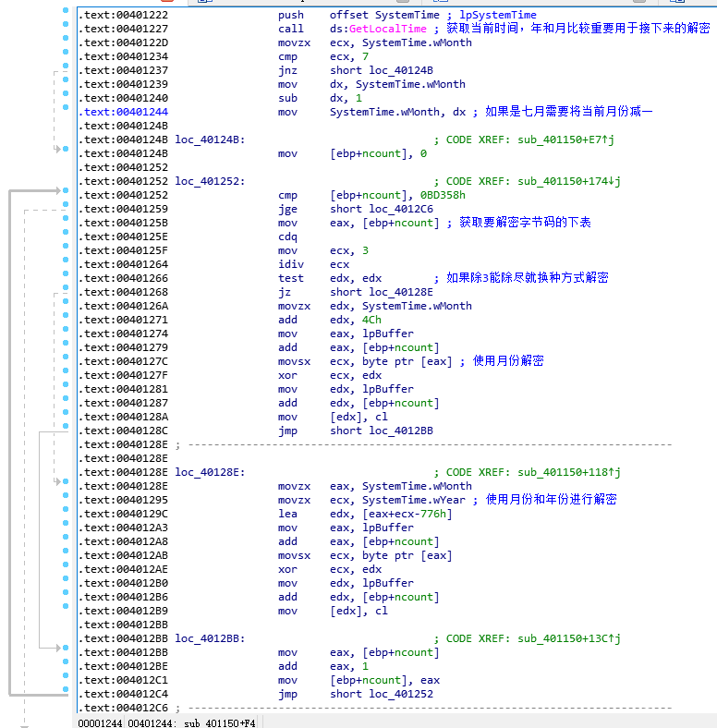Click '[ebp+ncount], 0' operand at 0040124B
This screenshot has height=728, width=717.
[x=378, y=153]
